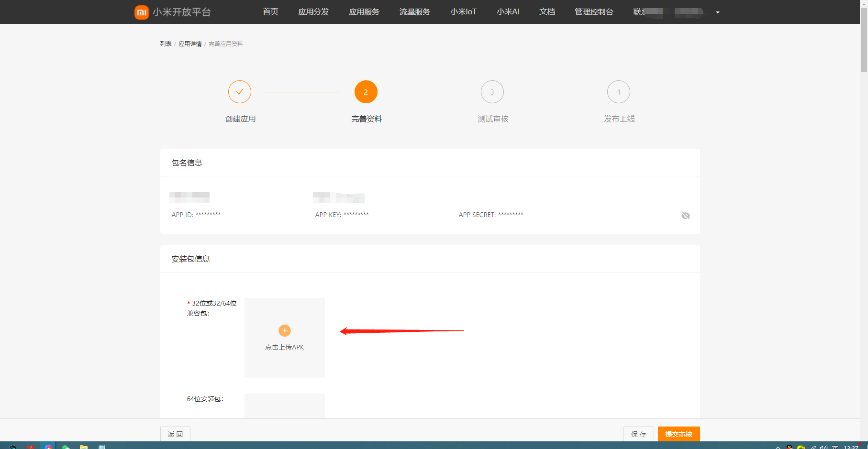The height and width of the screenshot is (449, 868).
Task: Open the 应用服务 menu
Action: (364, 12)
